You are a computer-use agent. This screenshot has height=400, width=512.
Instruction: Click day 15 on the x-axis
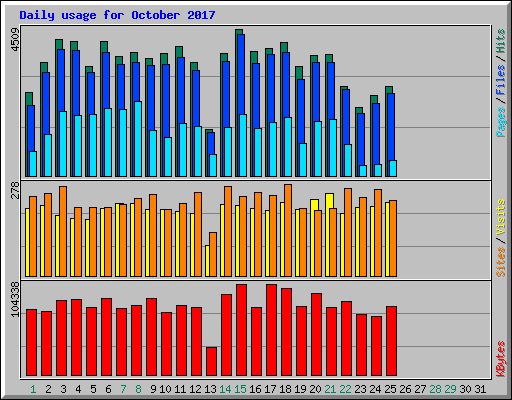pyautogui.click(x=240, y=389)
